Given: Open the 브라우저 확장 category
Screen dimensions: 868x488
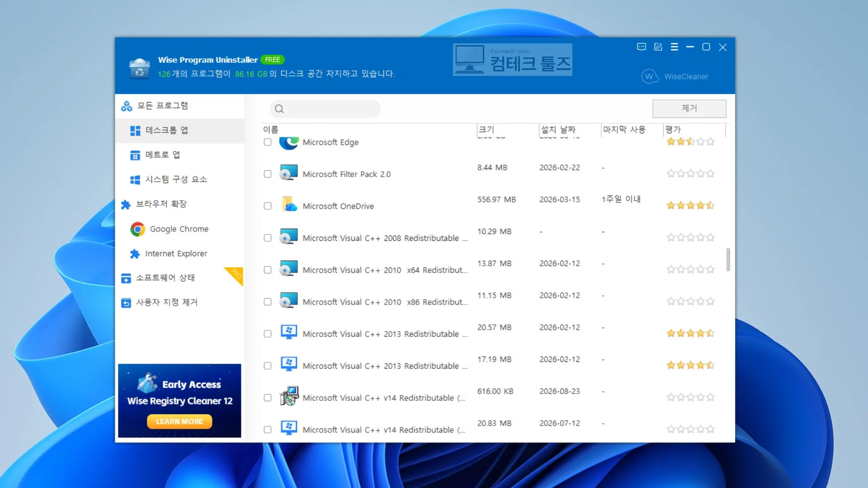Looking at the screenshot, I should [179, 204].
